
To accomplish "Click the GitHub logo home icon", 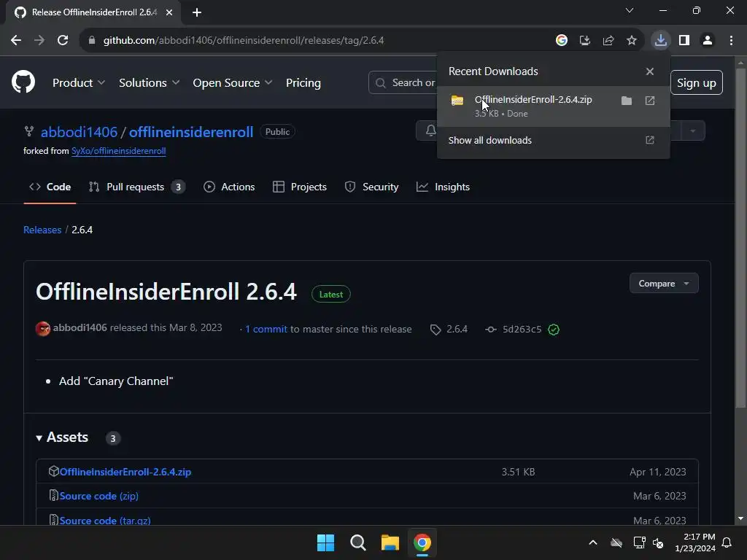I will tap(23, 82).
